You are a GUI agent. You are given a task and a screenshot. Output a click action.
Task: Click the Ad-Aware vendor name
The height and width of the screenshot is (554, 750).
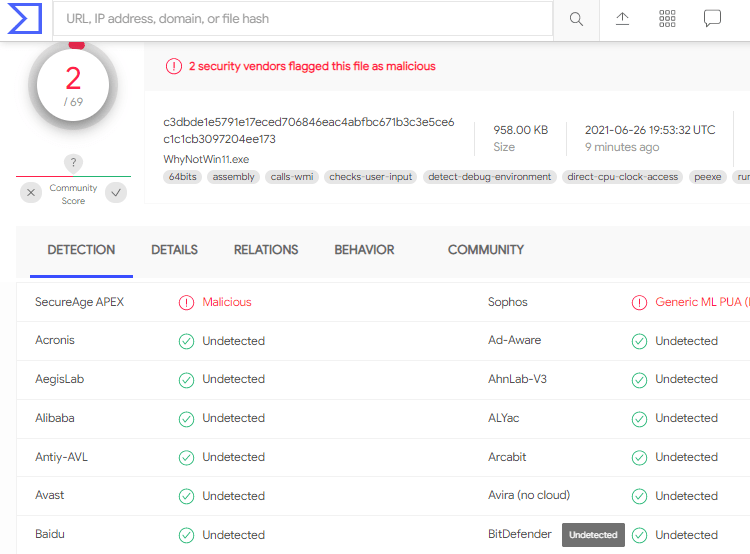tap(514, 340)
